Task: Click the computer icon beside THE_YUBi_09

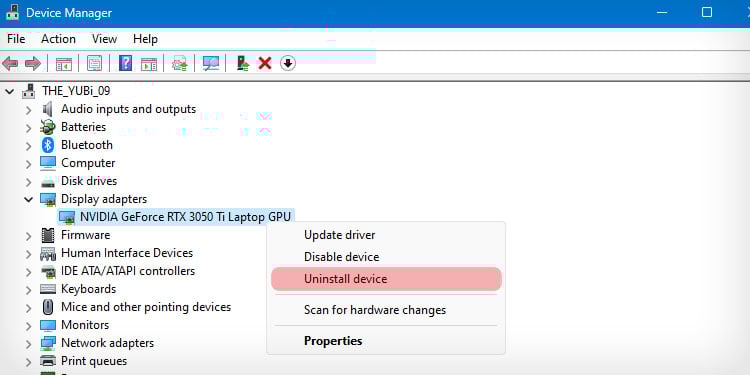Action: pos(29,91)
